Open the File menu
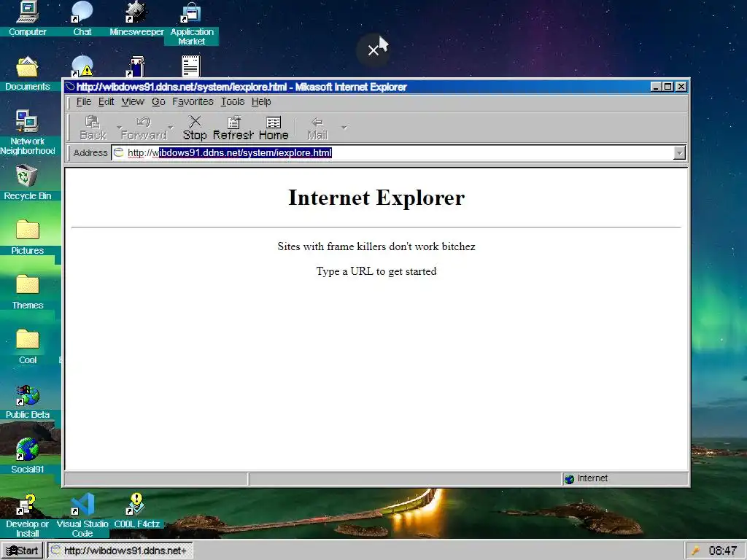Screen dimensions: 747x560 pos(83,101)
